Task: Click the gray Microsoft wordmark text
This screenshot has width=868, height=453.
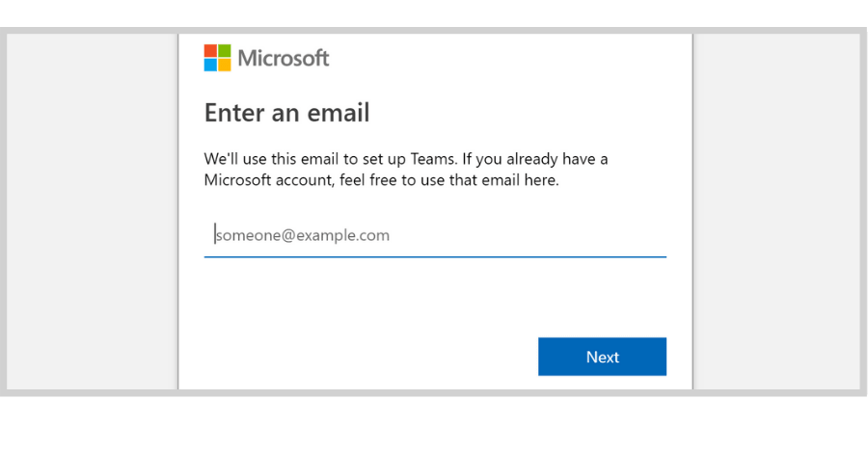Action: coord(284,58)
